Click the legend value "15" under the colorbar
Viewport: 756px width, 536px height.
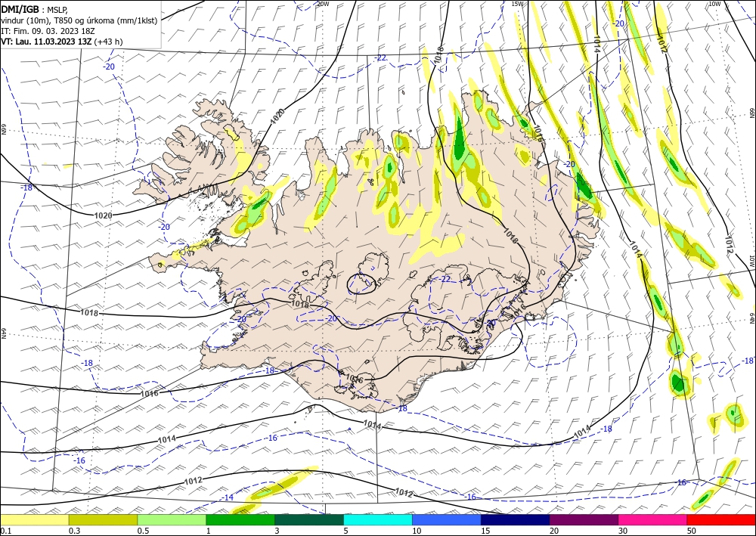[x=485, y=531]
